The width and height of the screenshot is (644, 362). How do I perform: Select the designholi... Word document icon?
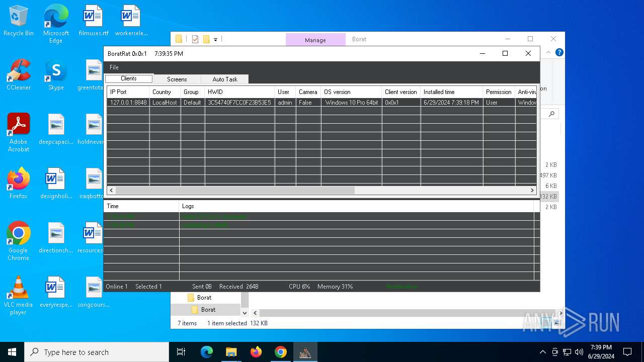click(56, 184)
